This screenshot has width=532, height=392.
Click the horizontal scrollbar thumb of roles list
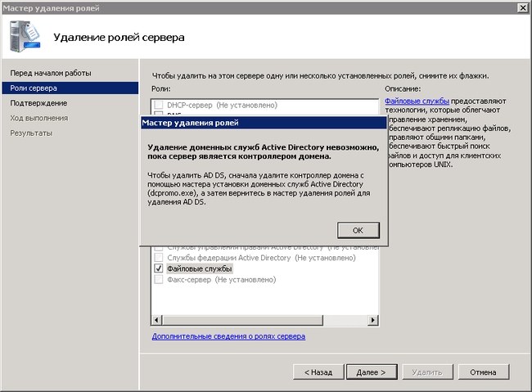[243, 320]
